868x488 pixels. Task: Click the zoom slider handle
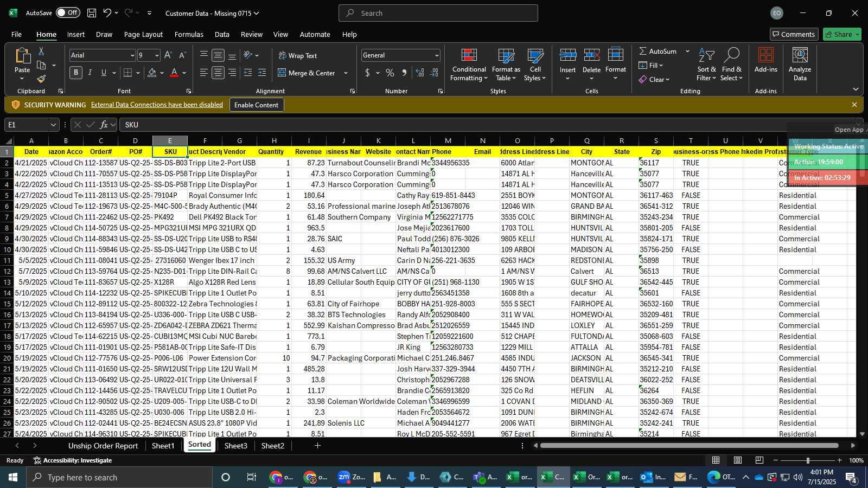coord(808,460)
